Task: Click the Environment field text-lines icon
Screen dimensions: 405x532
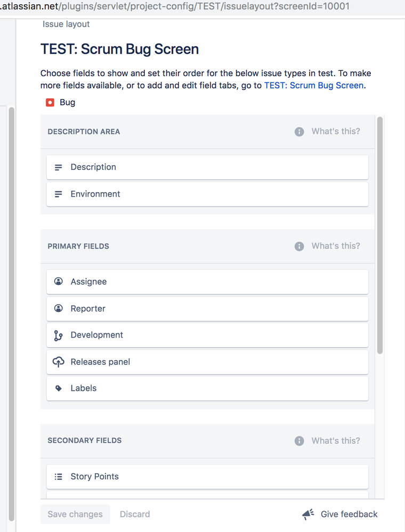Action: click(x=58, y=193)
